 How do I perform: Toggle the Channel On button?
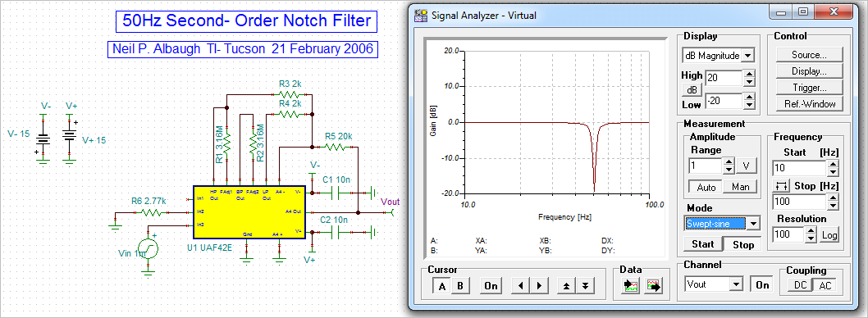[x=762, y=285]
